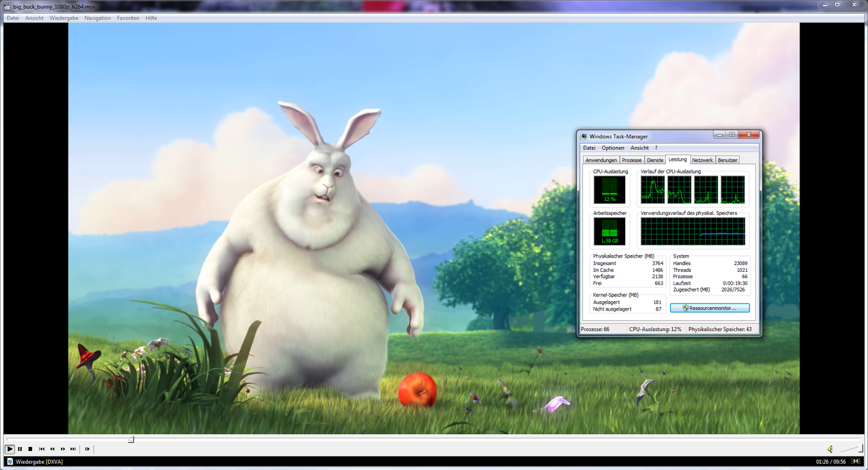Switch to the Benutzer tab

pos(728,160)
